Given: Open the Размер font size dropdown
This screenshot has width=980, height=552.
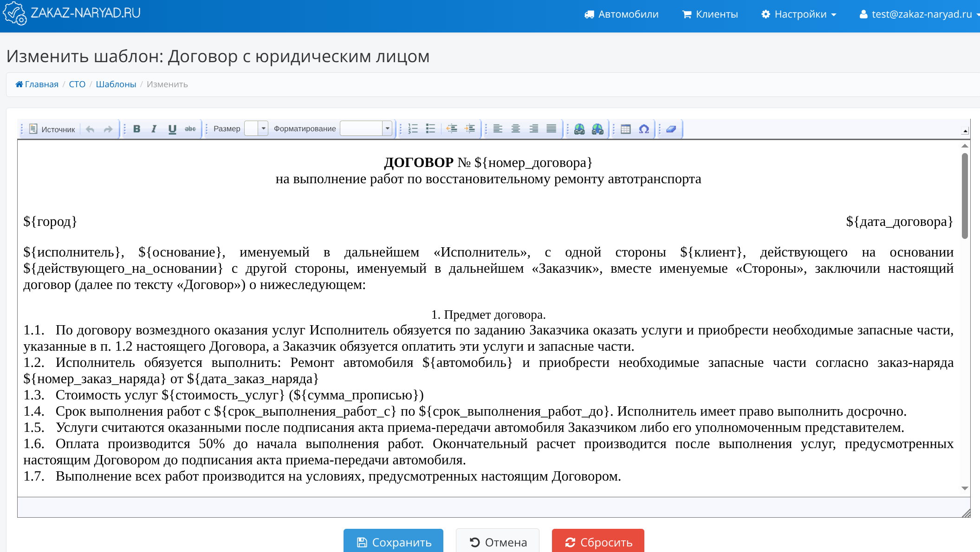Looking at the screenshot, I should pos(263,128).
